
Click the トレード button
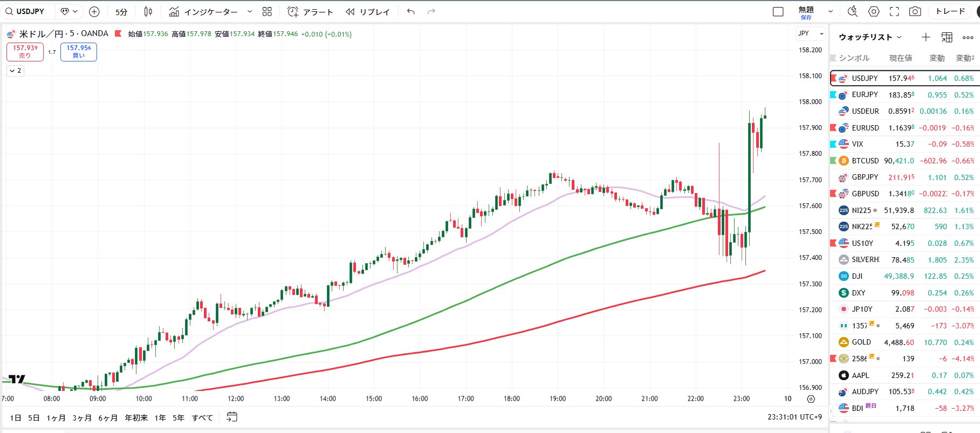[x=950, y=11]
